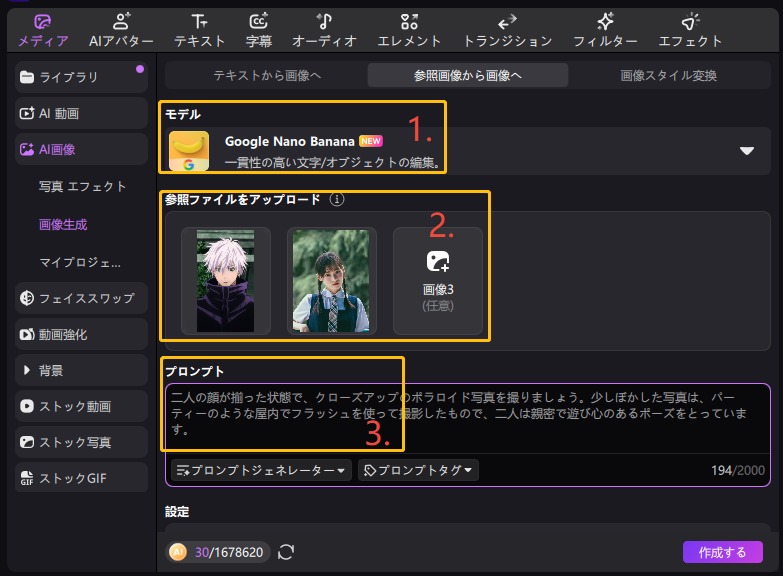The height and width of the screenshot is (576, 783).
Task: Click the ストック写真 stock photo icon
Action: (x=26, y=442)
